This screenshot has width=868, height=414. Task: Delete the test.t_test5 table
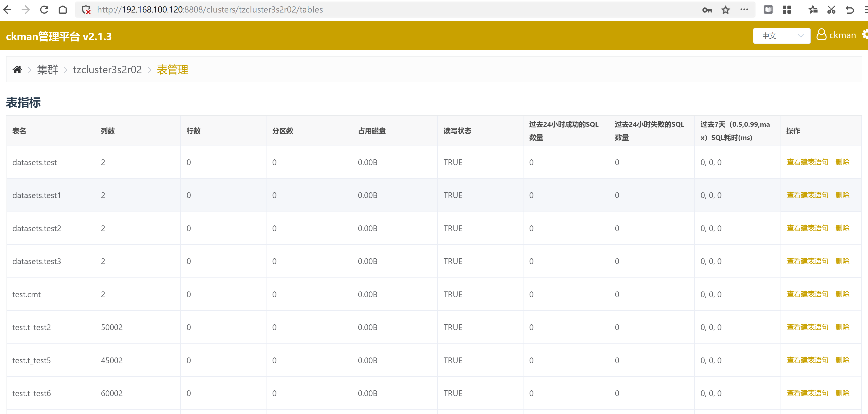point(842,360)
